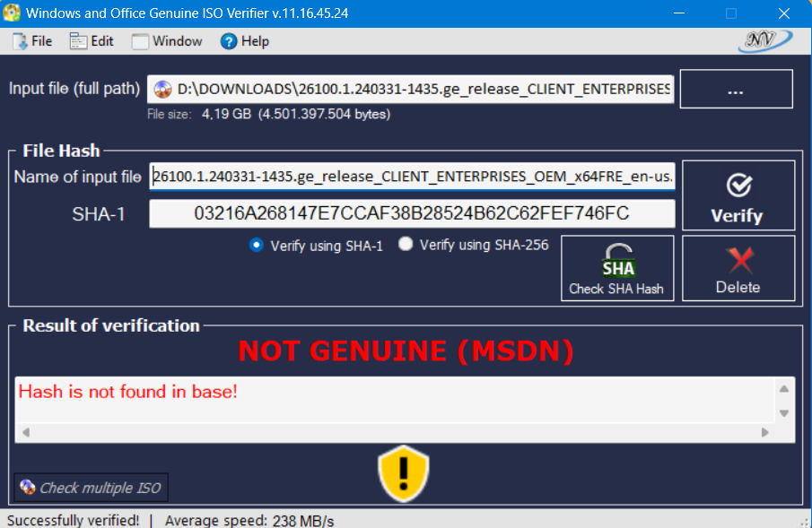Open Check multiple ISO
Screen dimensions: 812x528
click(x=92, y=488)
